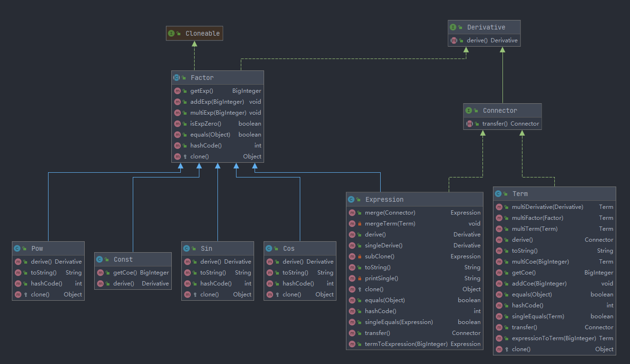630x364 pixels.
Task: Click "merge(Connector)" in the Expression class
Action: (390, 213)
